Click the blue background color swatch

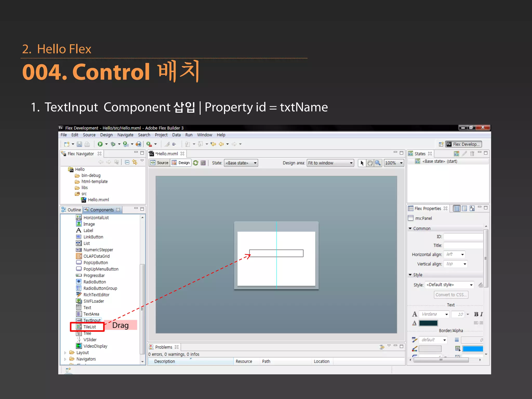[473, 349]
